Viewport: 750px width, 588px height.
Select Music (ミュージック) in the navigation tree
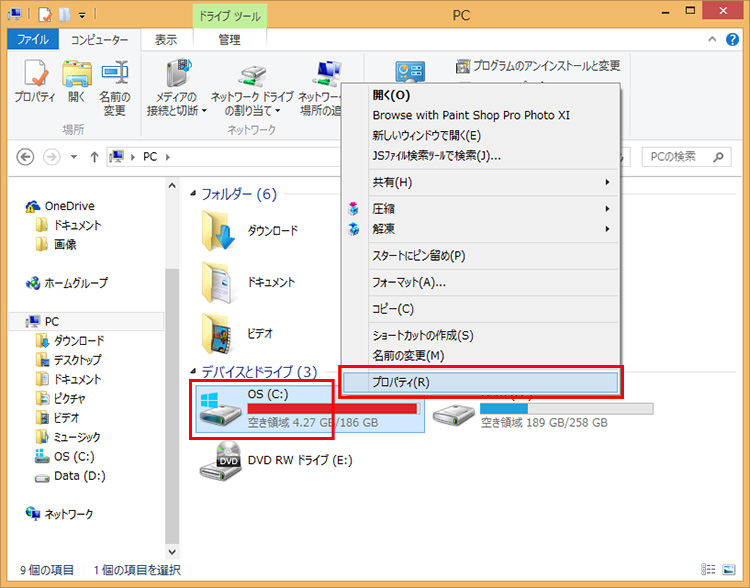(68, 437)
